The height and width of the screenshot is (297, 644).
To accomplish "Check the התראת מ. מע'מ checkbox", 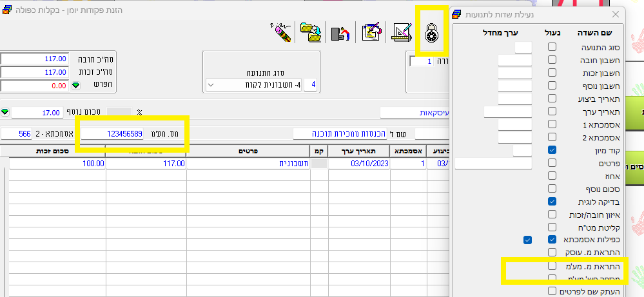I will 552,266.
